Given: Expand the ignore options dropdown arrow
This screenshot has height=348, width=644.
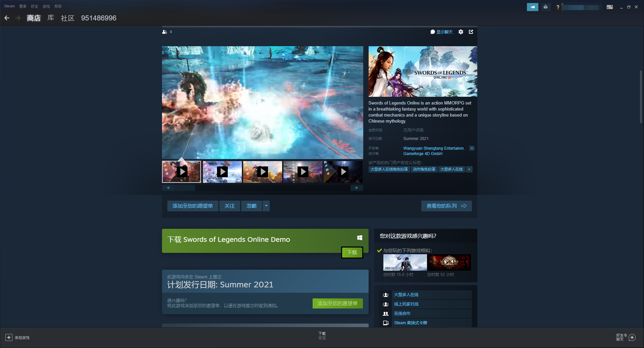Looking at the screenshot, I should [x=266, y=206].
